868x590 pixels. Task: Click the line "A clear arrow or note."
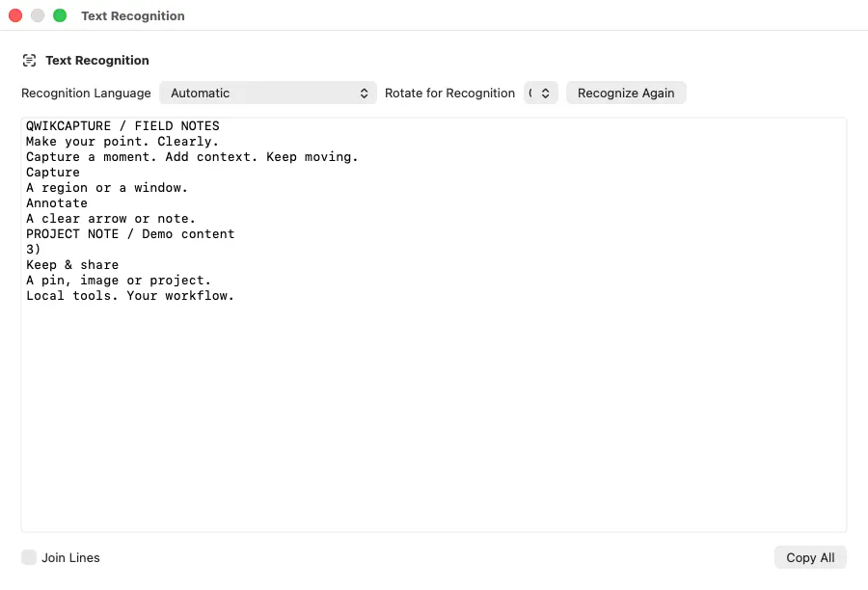(111, 219)
